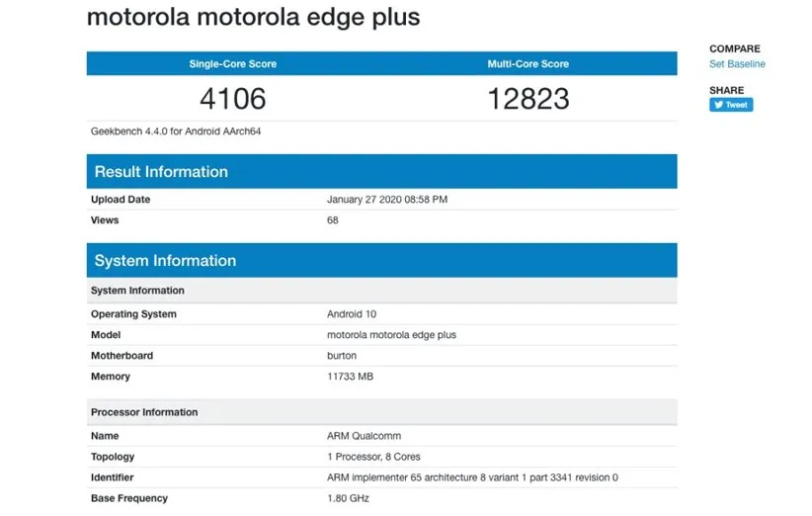Click the single-core score 4106
812x516 pixels.
point(233,99)
